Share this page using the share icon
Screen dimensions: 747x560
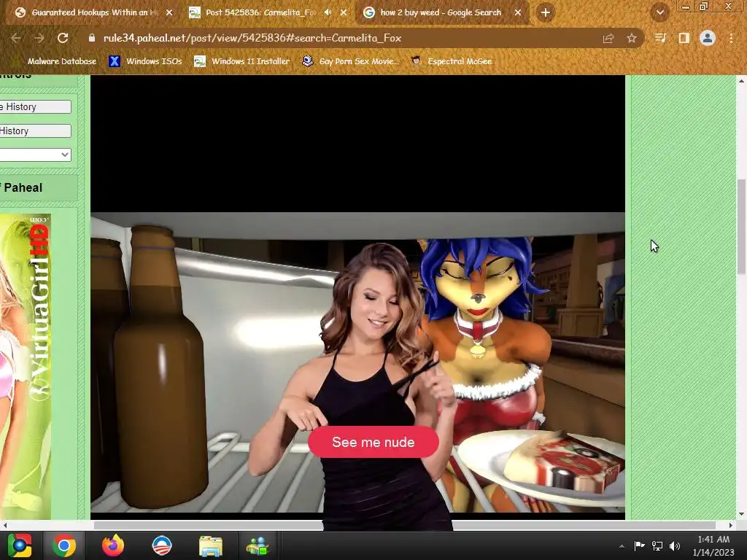pyautogui.click(x=608, y=39)
